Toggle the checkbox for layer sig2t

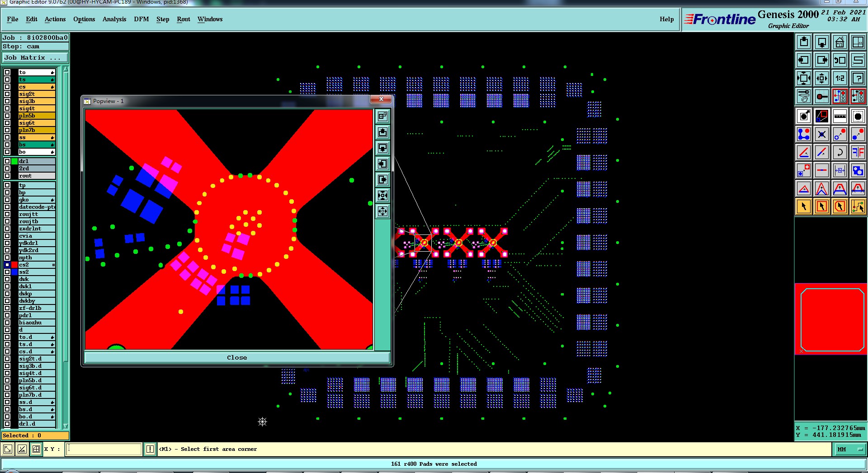click(7, 94)
